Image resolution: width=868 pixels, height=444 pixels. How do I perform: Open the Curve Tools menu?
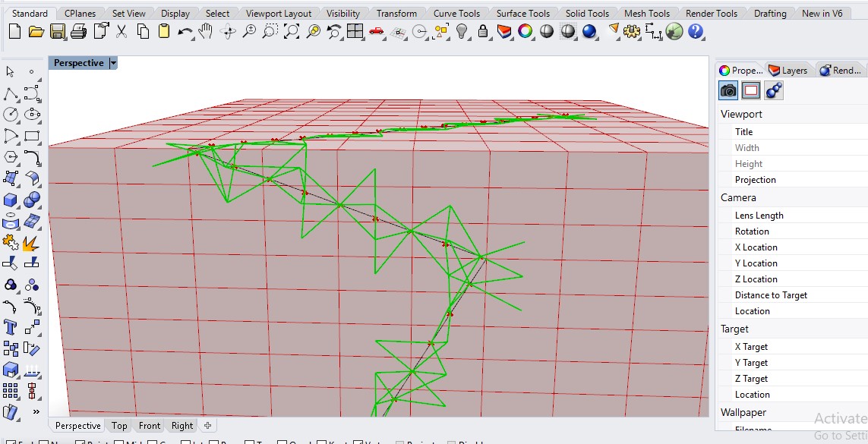point(456,12)
